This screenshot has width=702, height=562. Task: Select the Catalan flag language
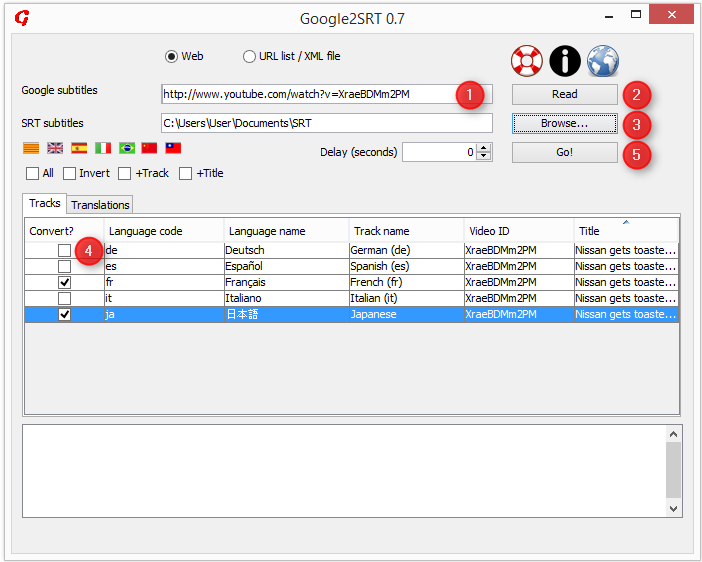(x=31, y=148)
